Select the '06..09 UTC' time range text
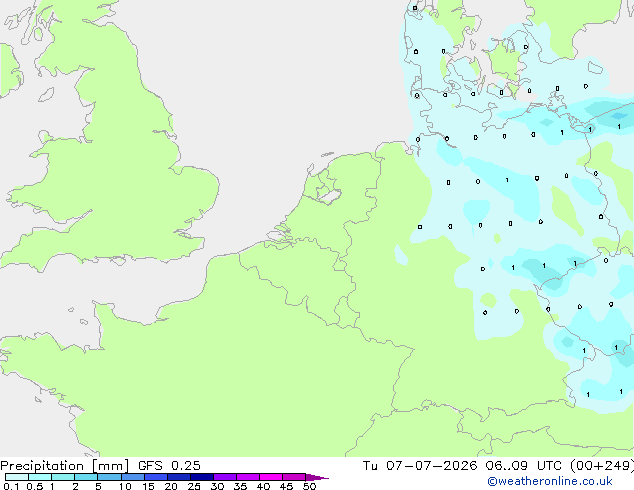 pos(523,466)
